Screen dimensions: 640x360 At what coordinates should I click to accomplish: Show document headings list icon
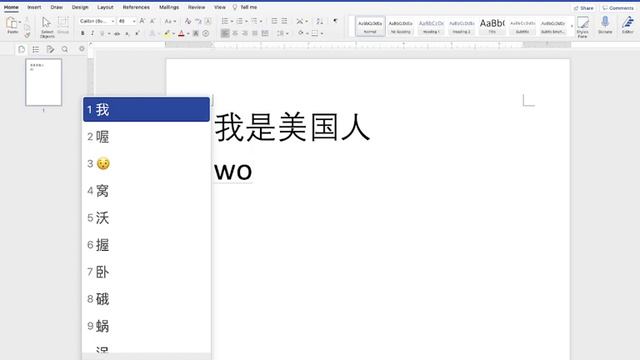(36, 49)
